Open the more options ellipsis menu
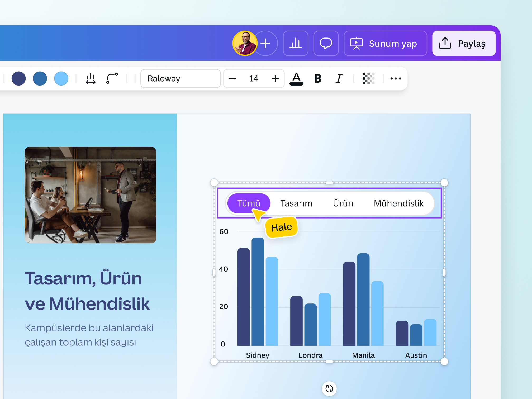 pos(396,78)
